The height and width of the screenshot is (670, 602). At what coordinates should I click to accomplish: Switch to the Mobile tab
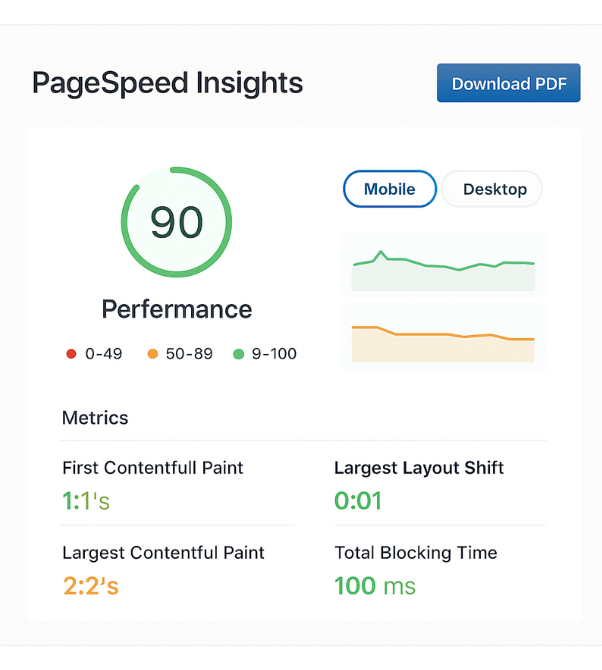point(390,189)
